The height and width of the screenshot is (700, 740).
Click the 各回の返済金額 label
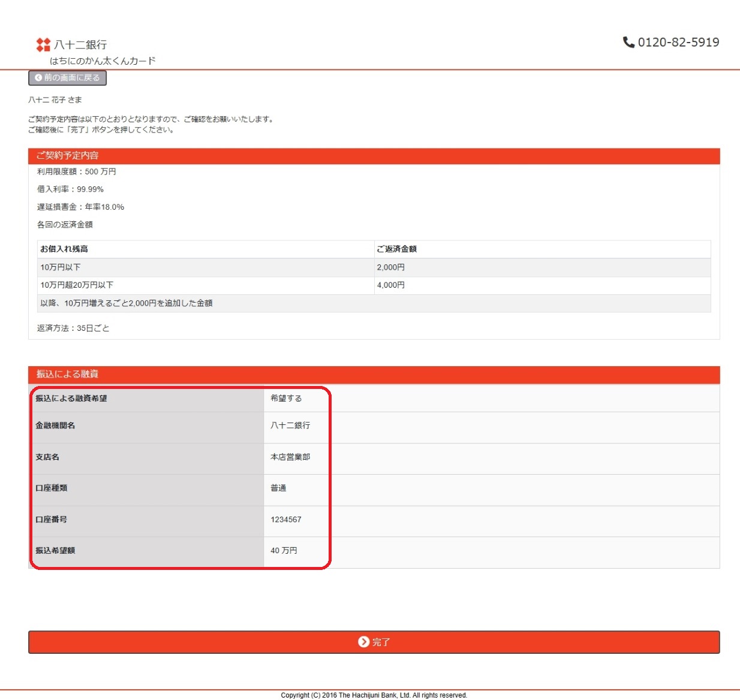click(x=65, y=225)
